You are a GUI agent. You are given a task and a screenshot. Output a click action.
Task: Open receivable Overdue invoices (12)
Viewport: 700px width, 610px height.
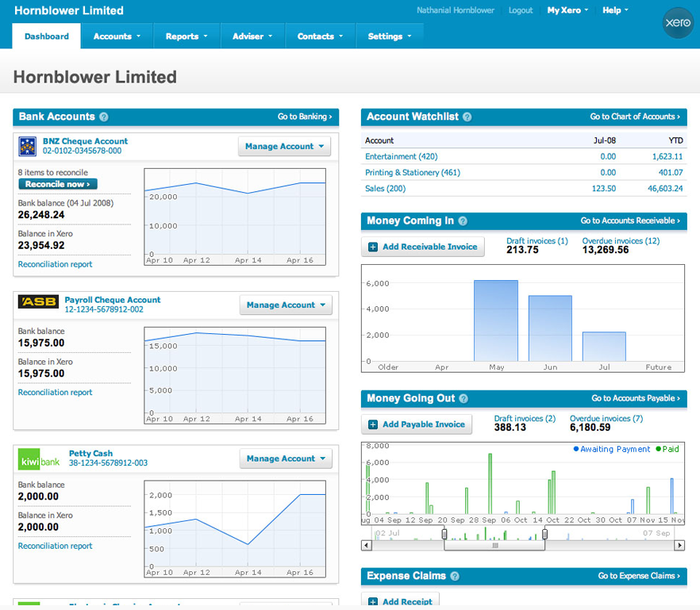pos(621,241)
